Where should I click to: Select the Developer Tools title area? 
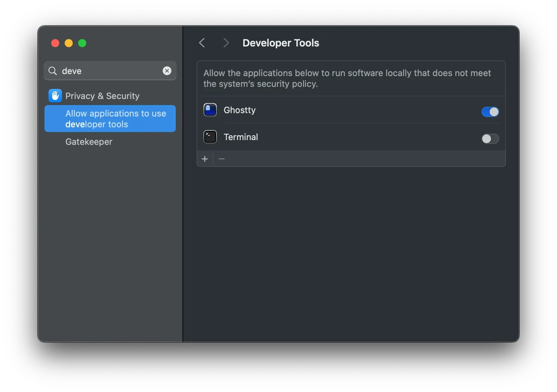281,43
